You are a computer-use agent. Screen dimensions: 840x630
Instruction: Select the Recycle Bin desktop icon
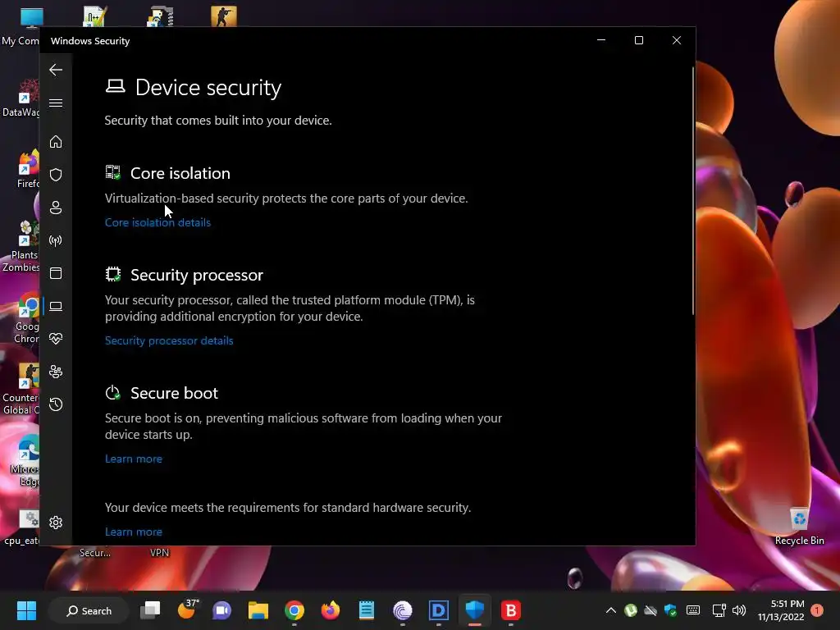pyautogui.click(x=799, y=527)
